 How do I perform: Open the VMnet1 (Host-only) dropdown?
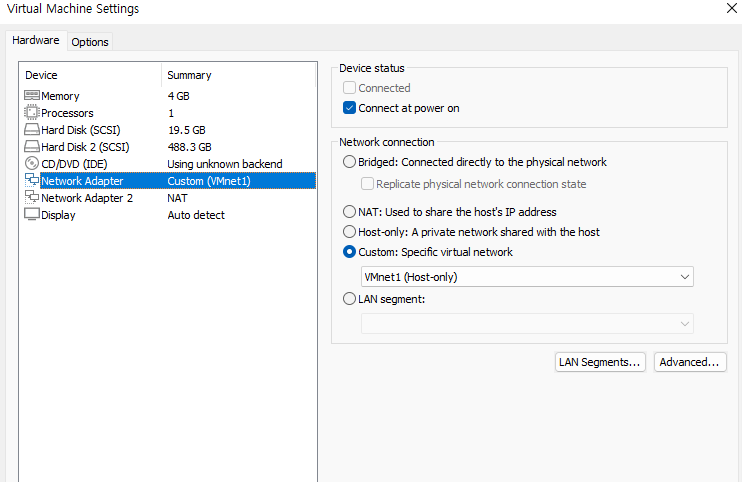point(527,277)
